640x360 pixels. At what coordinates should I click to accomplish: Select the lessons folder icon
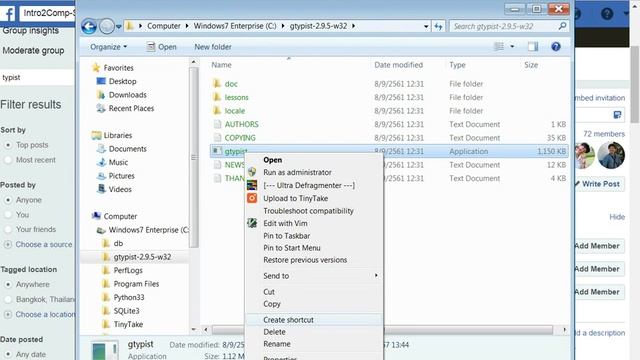coord(217,97)
